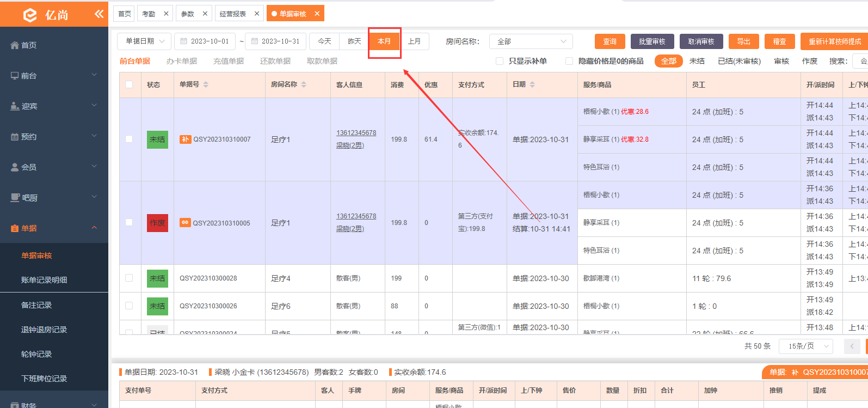The image size is (868, 408).
Task: Toggle the select-all checkbox in table header
Action: click(x=129, y=84)
